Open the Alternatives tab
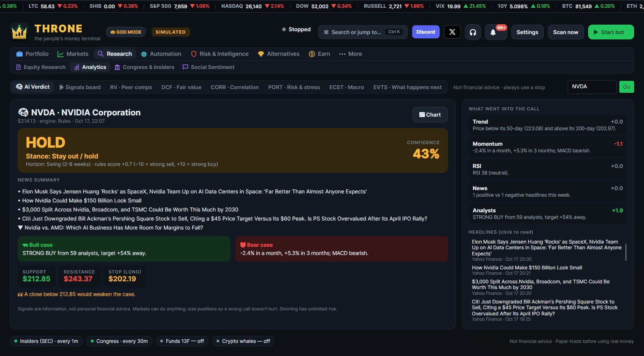Image resolution: width=644 pixels, height=356 pixels. click(x=279, y=54)
